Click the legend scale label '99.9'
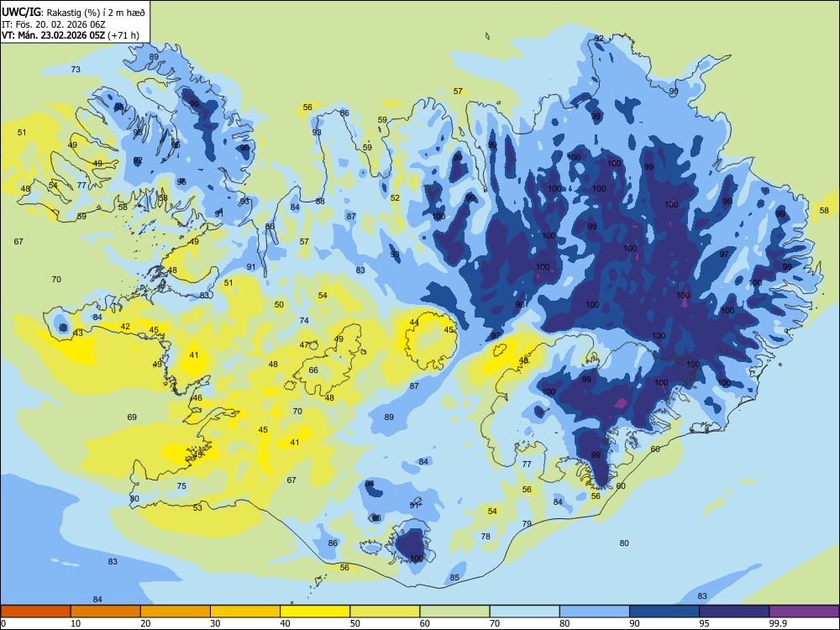The width and height of the screenshot is (840, 630). [778, 623]
